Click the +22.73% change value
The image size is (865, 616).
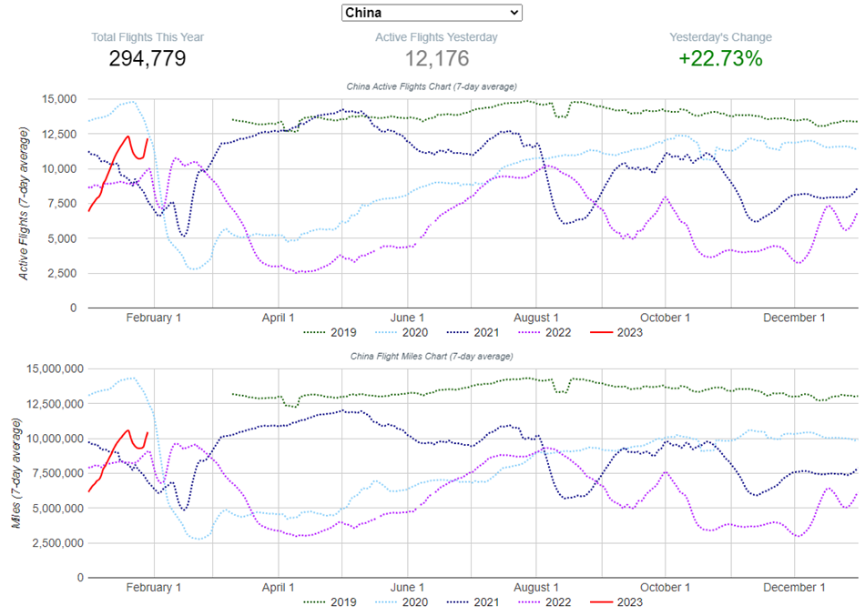tap(719, 59)
